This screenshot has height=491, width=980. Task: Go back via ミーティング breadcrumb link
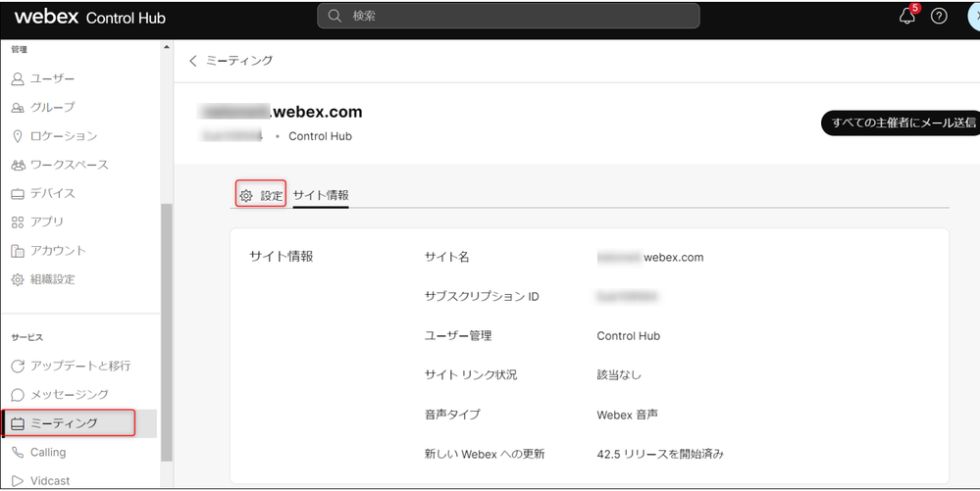(239, 61)
